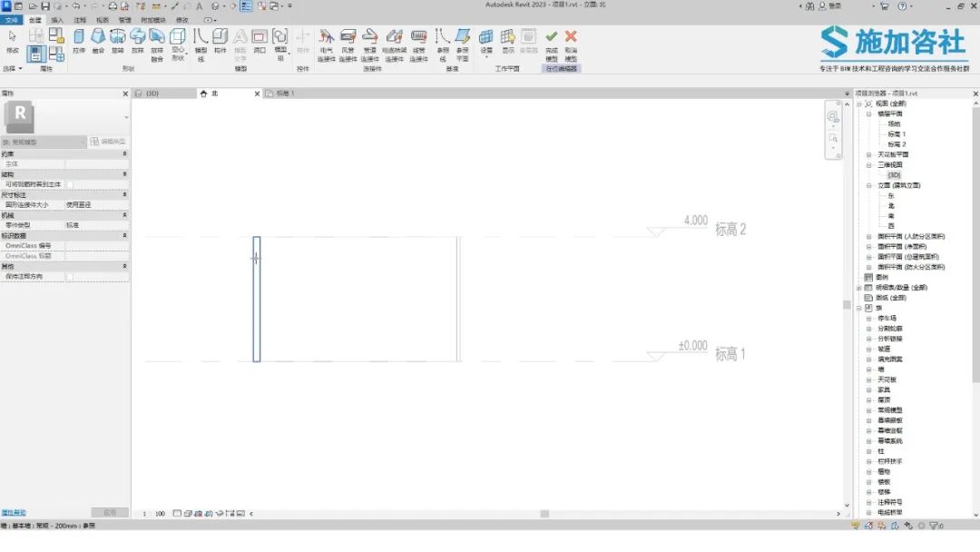Open 东 elevation in the project browser
Viewport: 980px width, 552px height.
point(891,196)
